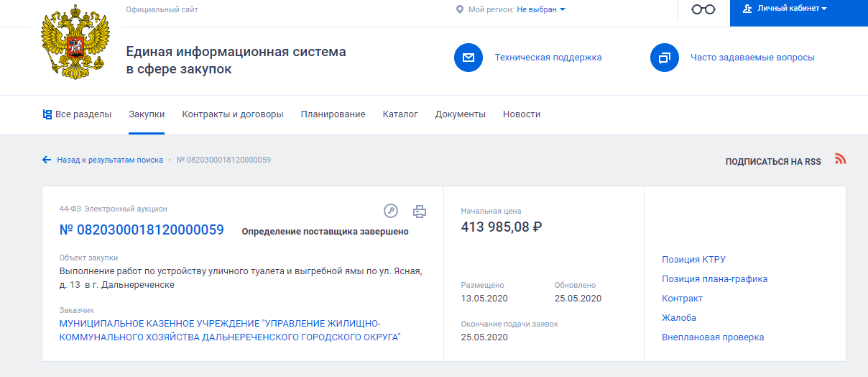Open purchase № 0820300018120000059 link

pos(142,230)
